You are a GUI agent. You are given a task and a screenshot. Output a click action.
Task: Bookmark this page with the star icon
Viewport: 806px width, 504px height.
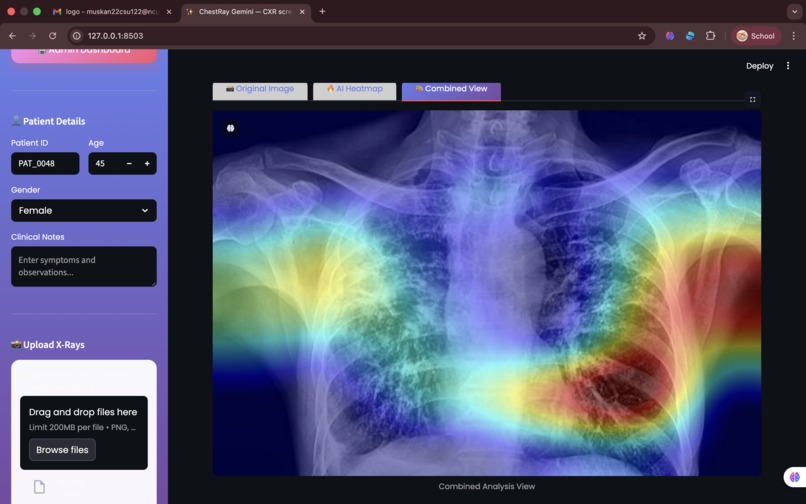pyautogui.click(x=642, y=35)
